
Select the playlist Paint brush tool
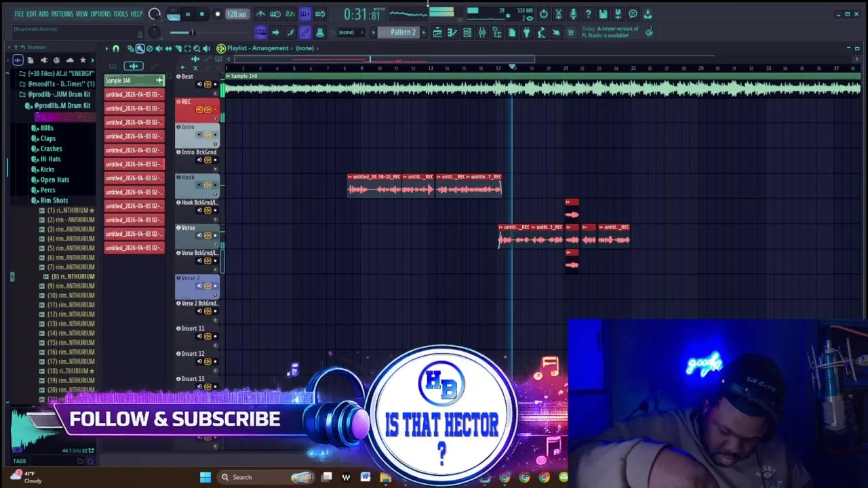(x=140, y=48)
